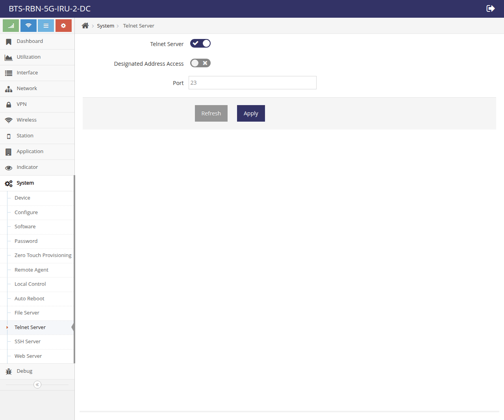Screen dimensions: 504x420
Task: Open the VPN menu item
Action: coord(37,104)
